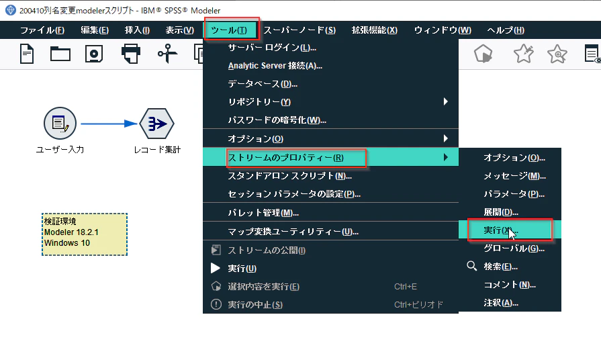Open the 拡張機能(X) menu
The image size is (601, 364).
tap(375, 30)
